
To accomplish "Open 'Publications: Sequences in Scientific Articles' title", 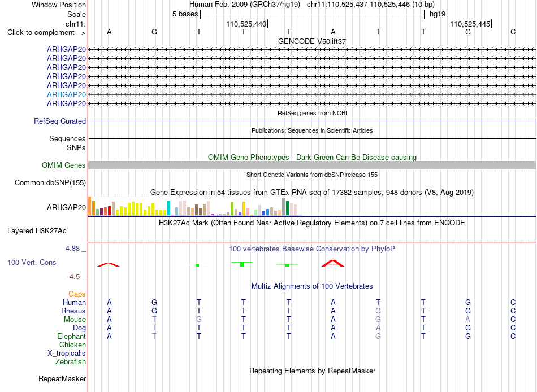I will (x=312, y=130).
